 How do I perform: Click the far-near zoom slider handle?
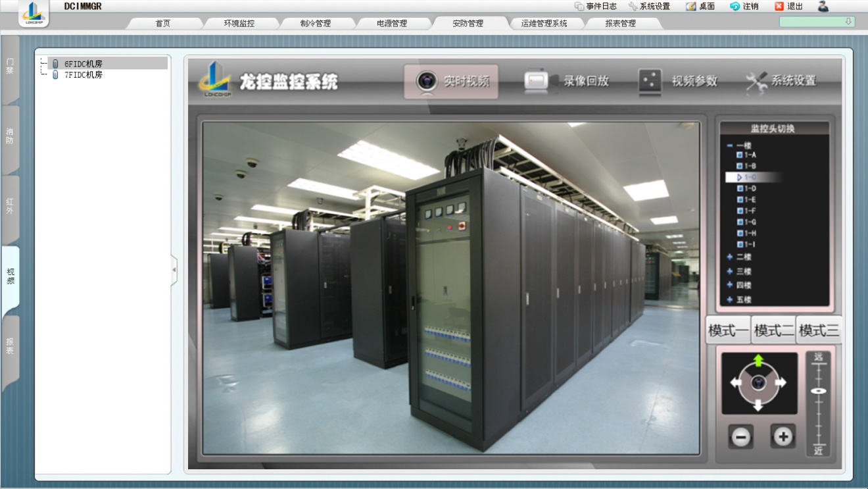819,391
